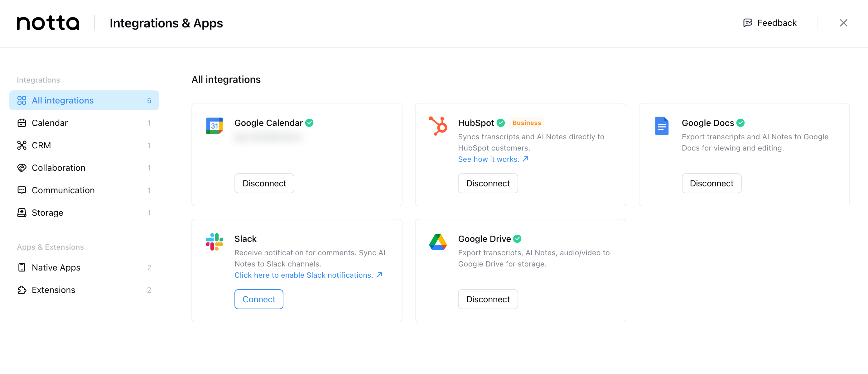Disconnect HubSpot integration
Screen dimensions: 868x374
488,183
